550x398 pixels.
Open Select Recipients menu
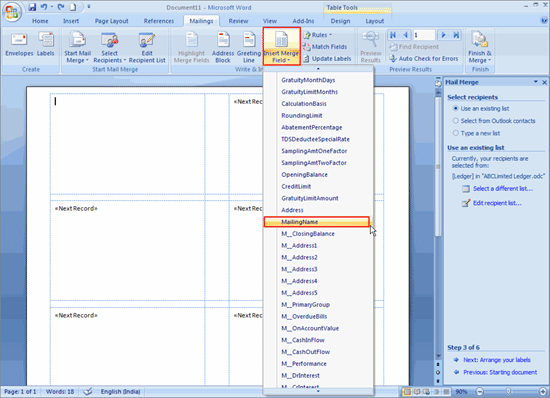[109, 47]
